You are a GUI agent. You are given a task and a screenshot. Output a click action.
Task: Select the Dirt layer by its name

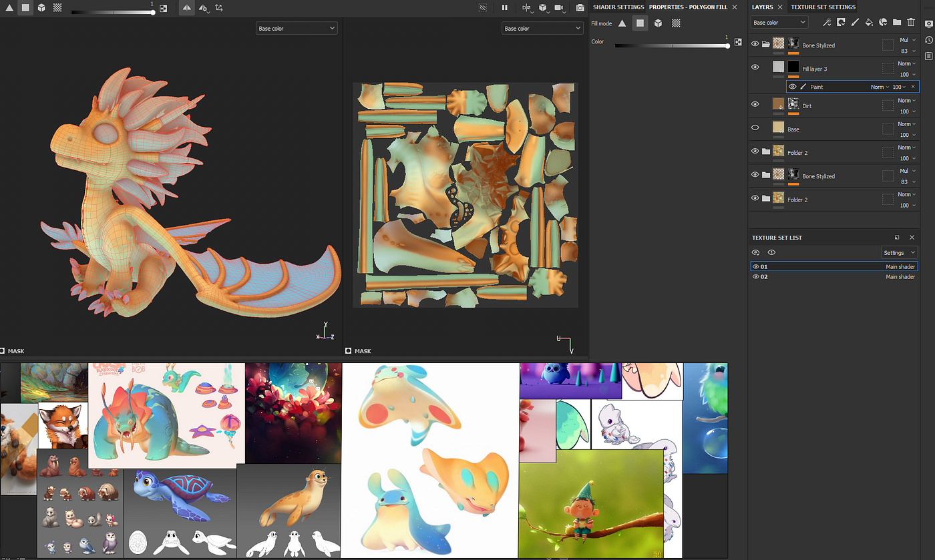pyautogui.click(x=807, y=105)
